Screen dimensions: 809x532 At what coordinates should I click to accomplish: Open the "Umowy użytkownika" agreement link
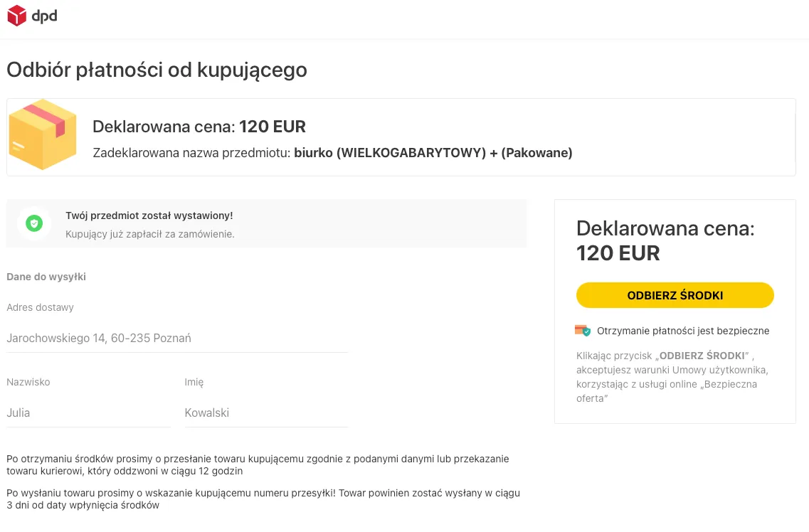(x=721, y=370)
